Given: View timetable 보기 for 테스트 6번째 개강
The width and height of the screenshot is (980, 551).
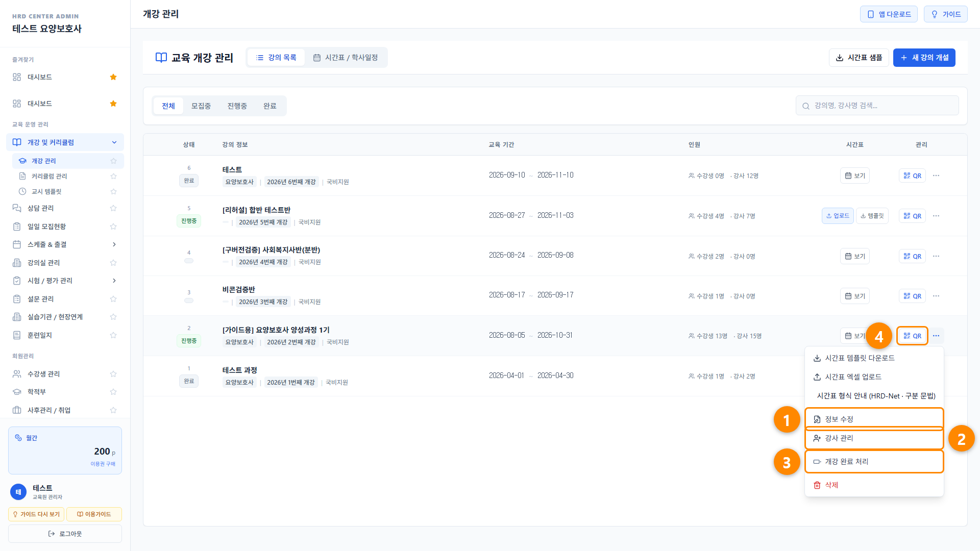Looking at the screenshot, I should tap(855, 176).
